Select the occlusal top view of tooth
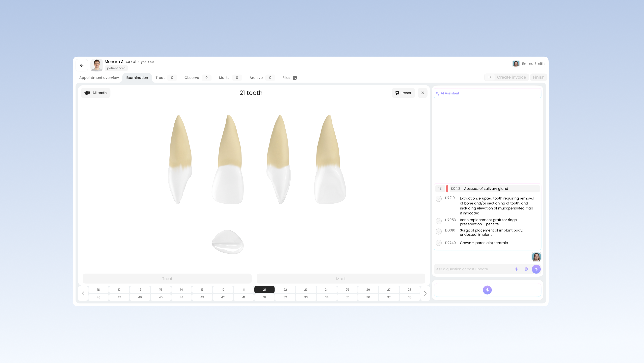Image resolution: width=644 pixels, height=363 pixels. click(x=228, y=242)
